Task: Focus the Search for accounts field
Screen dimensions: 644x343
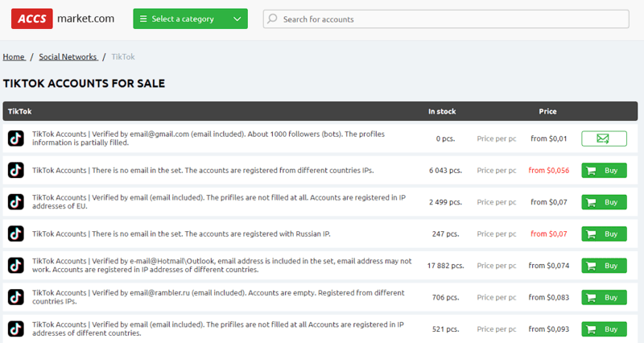Action: pos(446,19)
